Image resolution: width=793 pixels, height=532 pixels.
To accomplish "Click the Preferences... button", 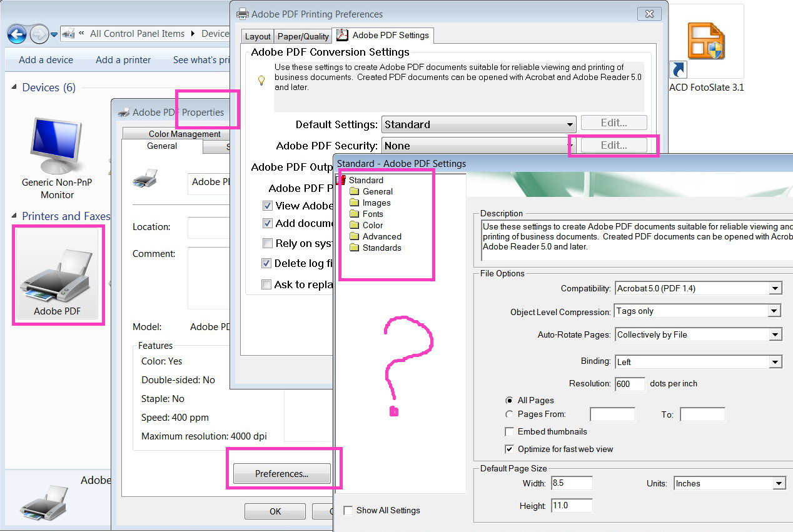I will 281,474.
